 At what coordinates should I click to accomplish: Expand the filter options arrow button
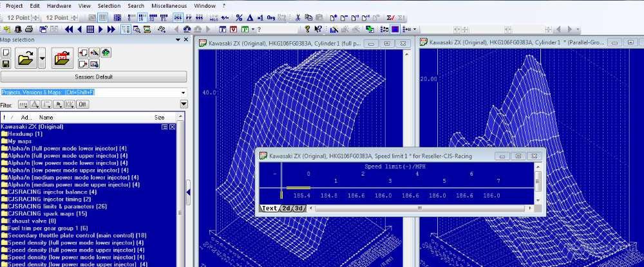(184, 104)
